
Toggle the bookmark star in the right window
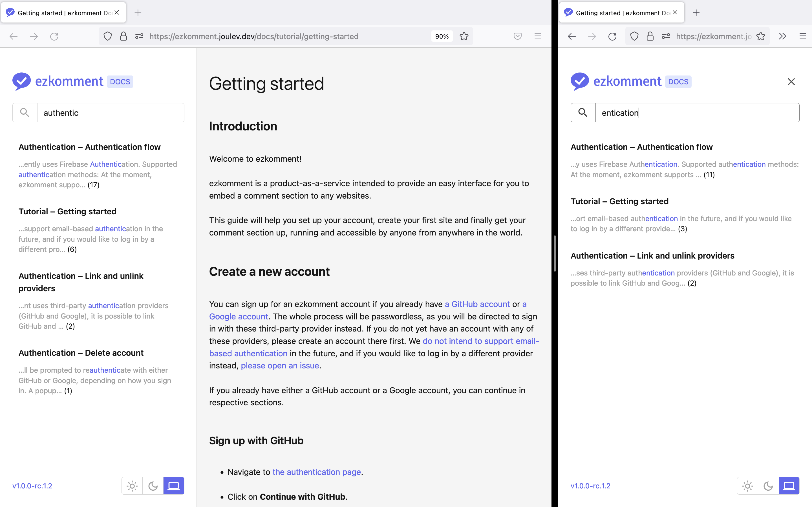tap(761, 36)
